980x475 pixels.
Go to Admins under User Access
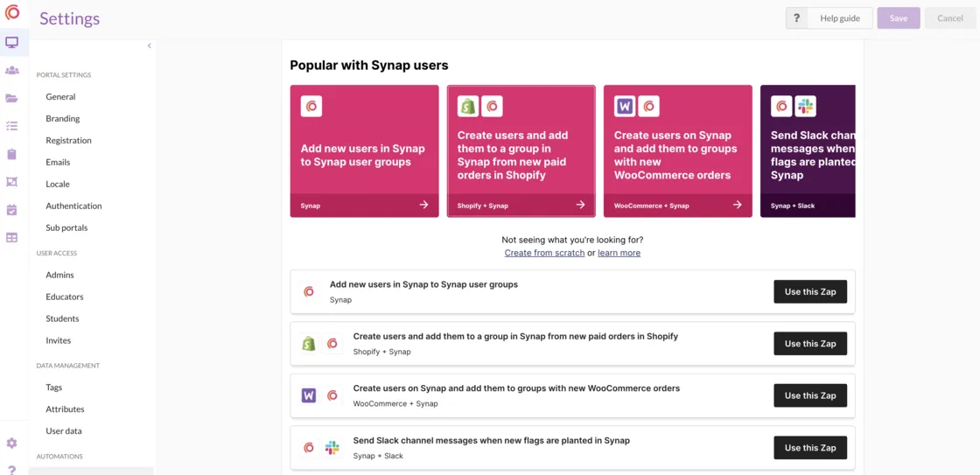[x=60, y=275]
